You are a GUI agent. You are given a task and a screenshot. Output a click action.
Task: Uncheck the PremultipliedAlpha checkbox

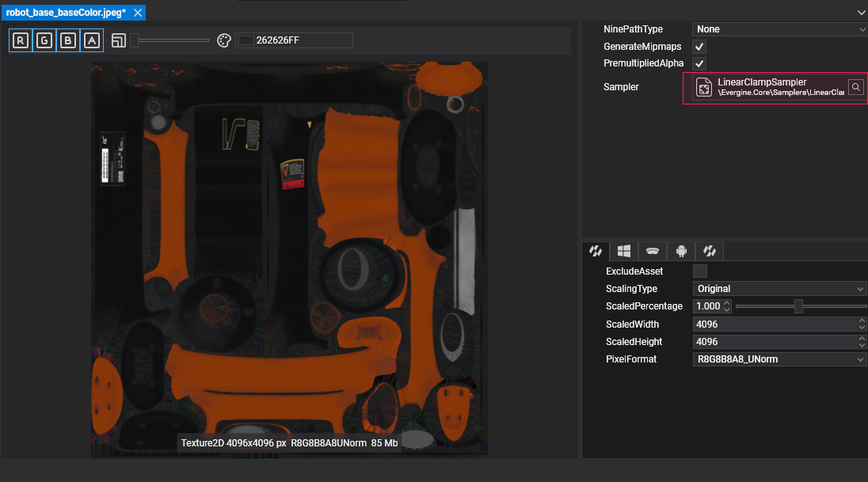click(x=699, y=63)
